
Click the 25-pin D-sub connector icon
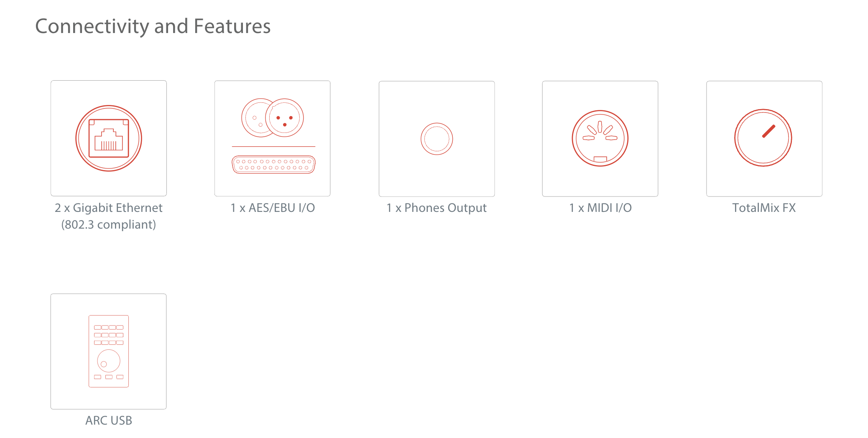coord(273,164)
